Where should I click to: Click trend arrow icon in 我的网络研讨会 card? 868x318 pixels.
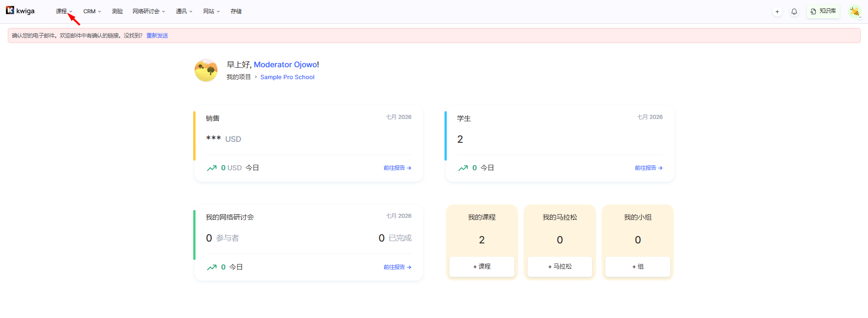[212, 267]
